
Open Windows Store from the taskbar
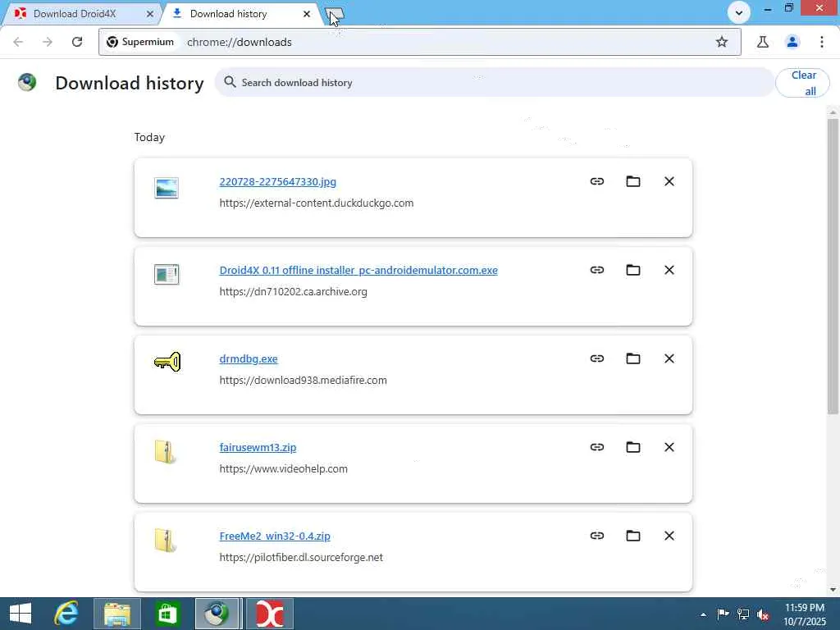(x=167, y=614)
